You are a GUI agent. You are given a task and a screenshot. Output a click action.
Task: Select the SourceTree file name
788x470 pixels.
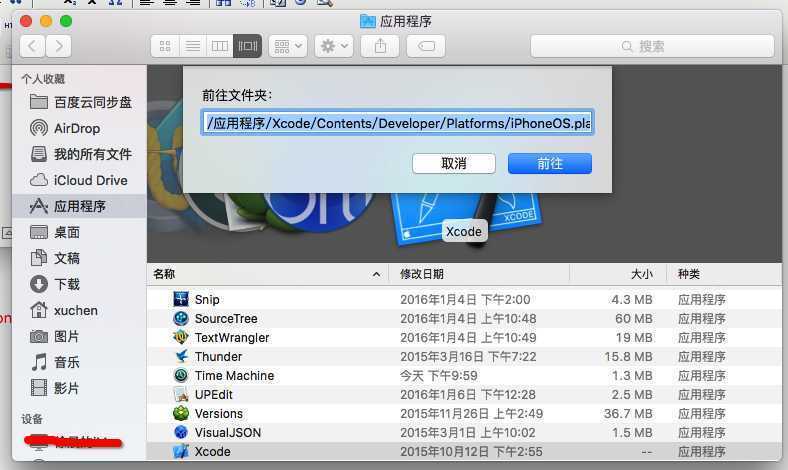pyautogui.click(x=226, y=319)
